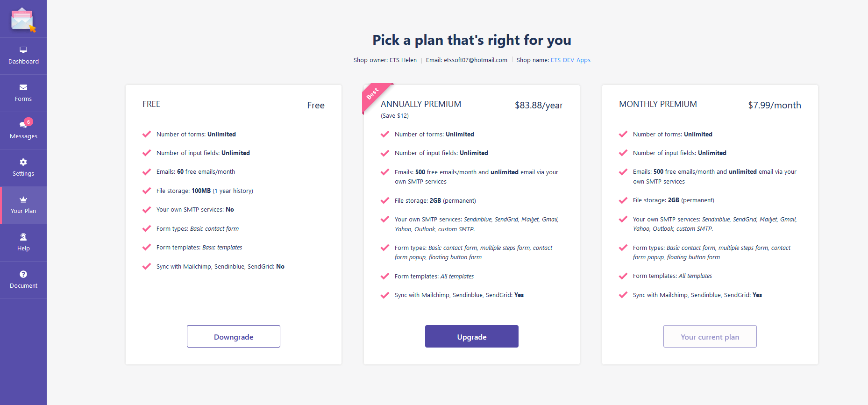Select the Your Plan crown icon
This screenshot has width=868, height=405.
click(23, 199)
